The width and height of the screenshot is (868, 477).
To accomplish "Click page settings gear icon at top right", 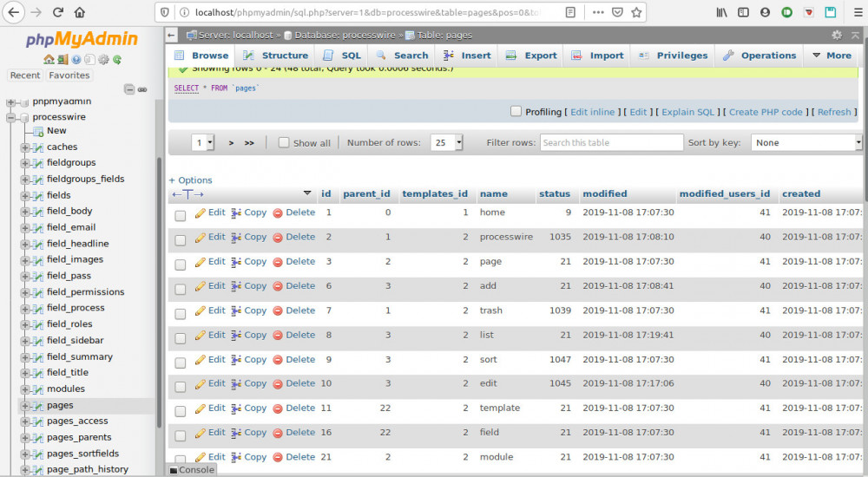I will click(x=837, y=36).
